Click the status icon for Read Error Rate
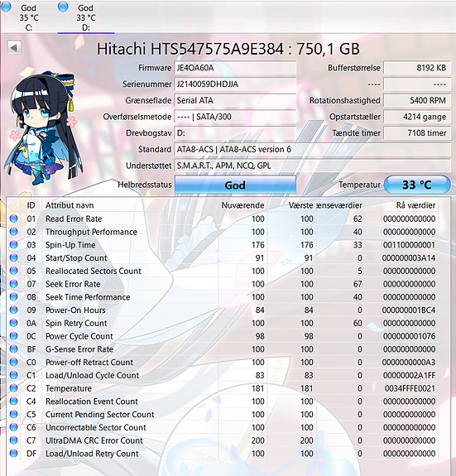Screen dimensions: 456x476 pyautogui.click(x=13, y=219)
